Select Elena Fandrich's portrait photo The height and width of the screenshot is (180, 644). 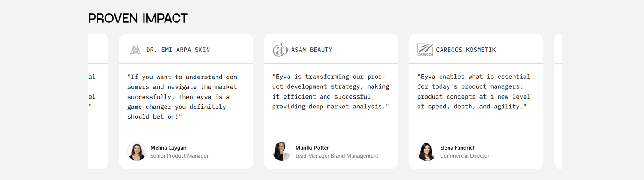427,151
